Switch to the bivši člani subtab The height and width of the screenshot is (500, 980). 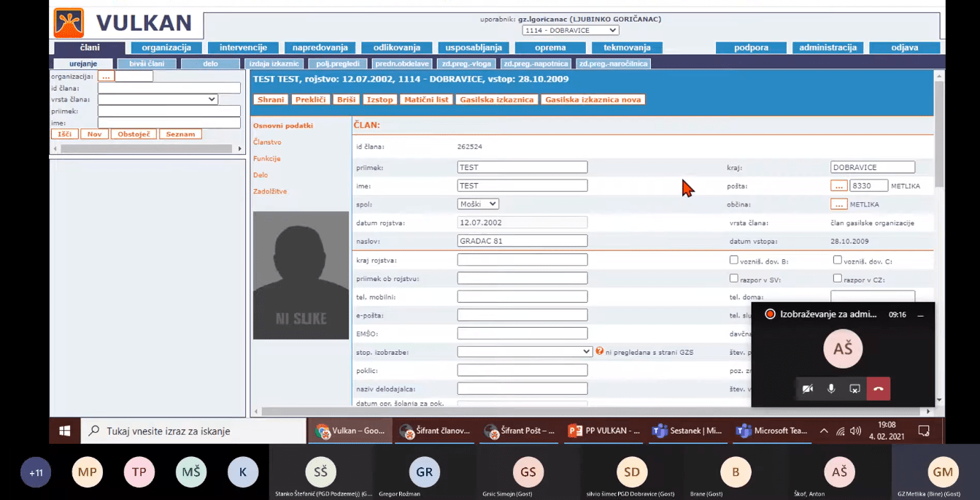(147, 64)
